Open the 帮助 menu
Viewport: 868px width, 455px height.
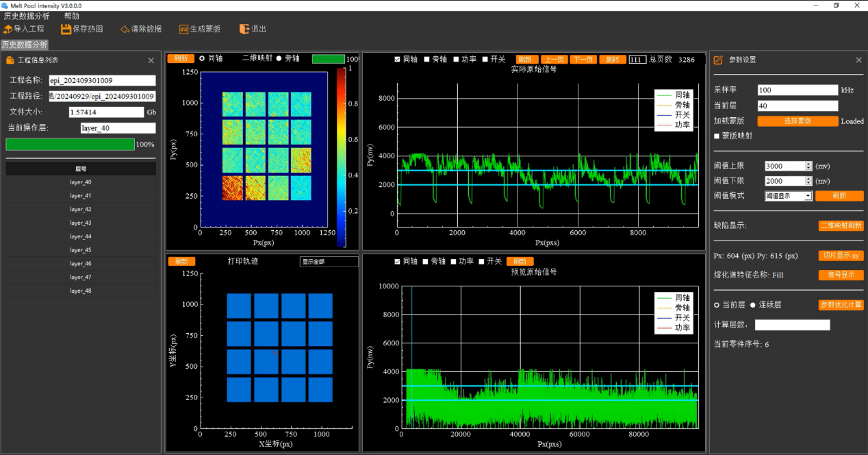click(x=71, y=16)
